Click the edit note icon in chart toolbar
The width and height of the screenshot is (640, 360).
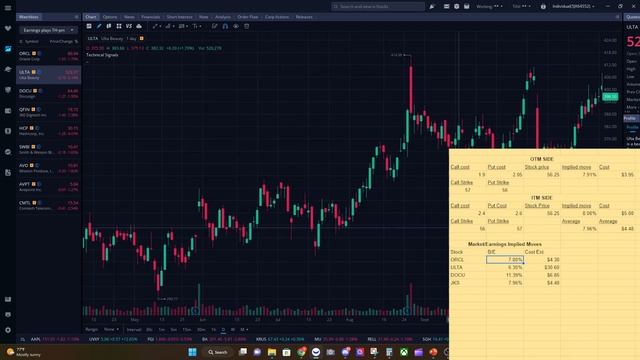click(x=214, y=26)
